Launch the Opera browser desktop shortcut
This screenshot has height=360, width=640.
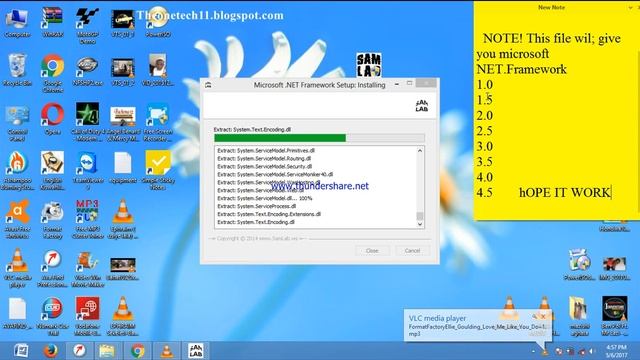click(x=53, y=119)
